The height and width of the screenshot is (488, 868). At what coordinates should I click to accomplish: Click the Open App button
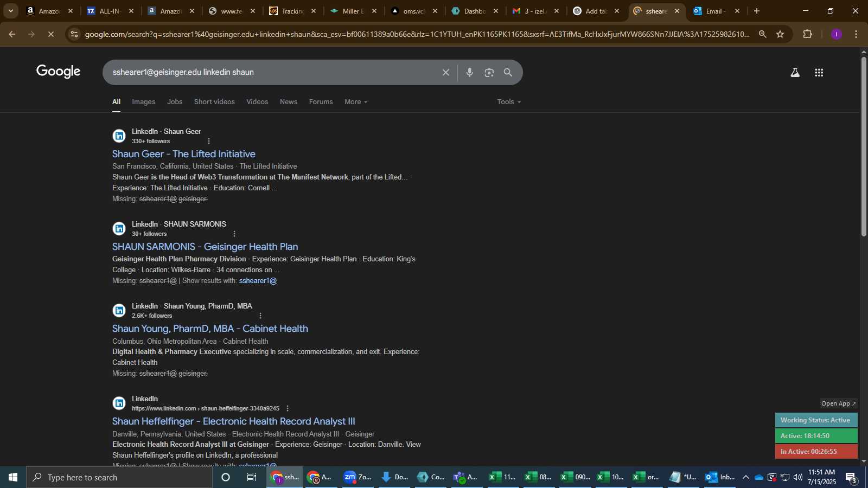click(839, 403)
